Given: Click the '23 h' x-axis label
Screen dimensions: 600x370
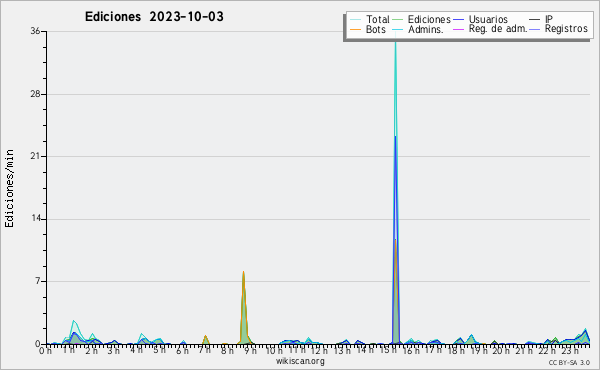Looking at the screenshot, I should pyautogui.click(x=570, y=350).
